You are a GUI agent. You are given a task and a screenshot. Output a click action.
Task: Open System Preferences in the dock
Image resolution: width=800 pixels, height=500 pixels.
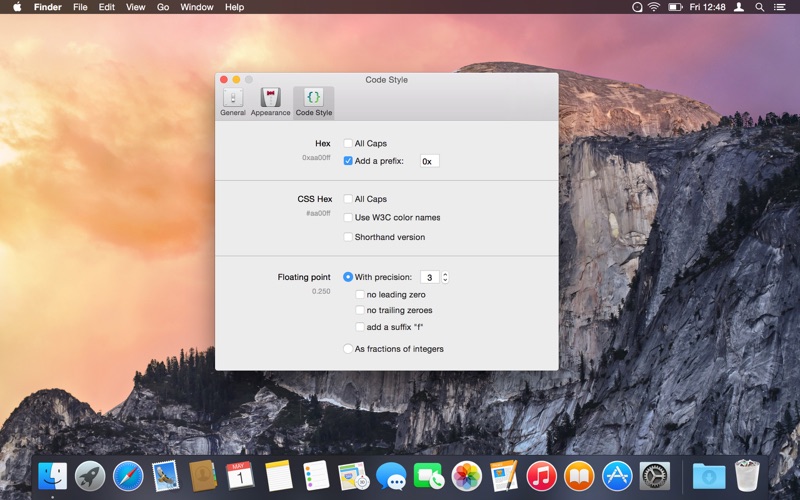pyautogui.click(x=654, y=475)
